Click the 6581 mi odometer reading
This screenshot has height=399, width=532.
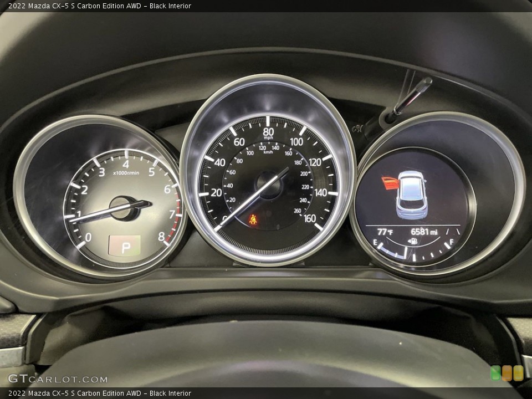click(x=424, y=232)
